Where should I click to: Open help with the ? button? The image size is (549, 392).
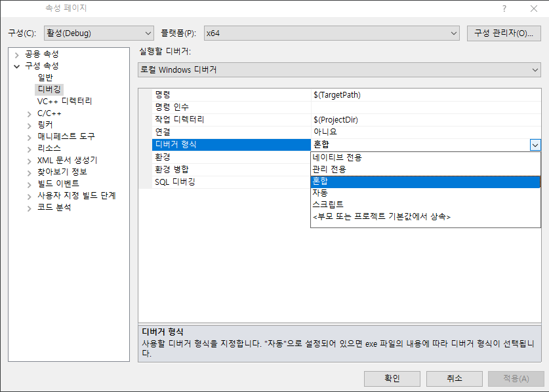[504, 9]
